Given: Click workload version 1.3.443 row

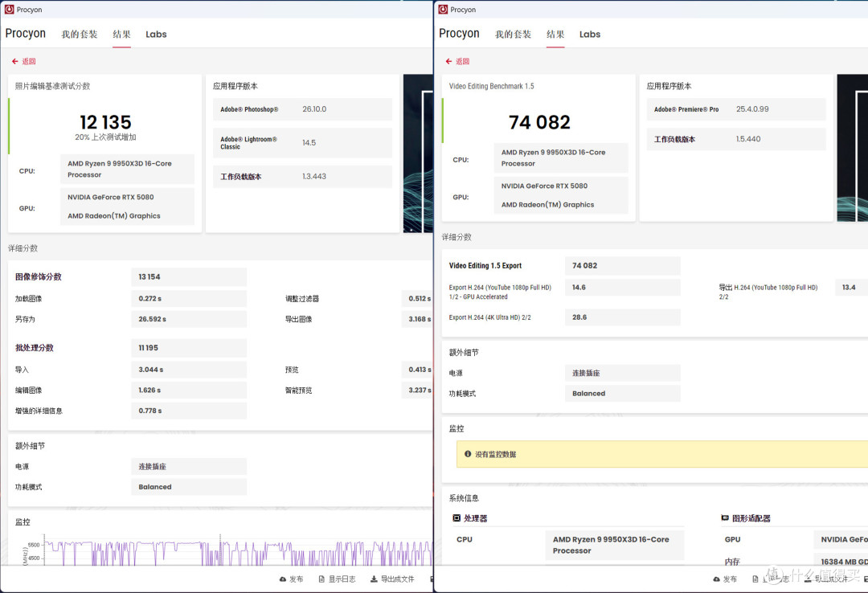Looking at the screenshot, I should pos(302,177).
